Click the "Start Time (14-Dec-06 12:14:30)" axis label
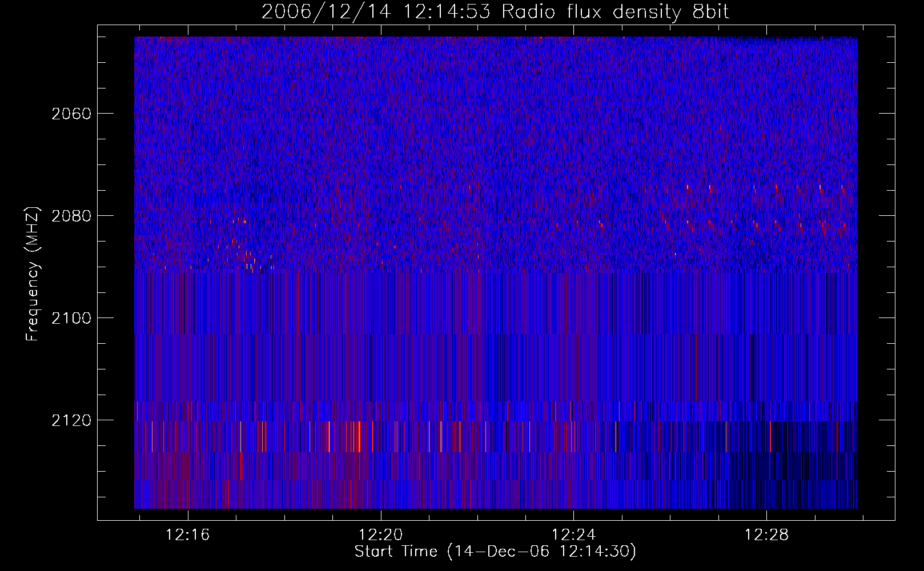Screen dimensions: 924x571 click(495, 552)
